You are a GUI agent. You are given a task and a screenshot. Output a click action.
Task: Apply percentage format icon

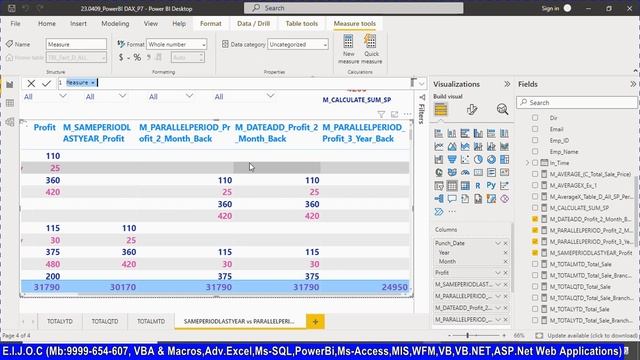pyautogui.click(x=138, y=58)
